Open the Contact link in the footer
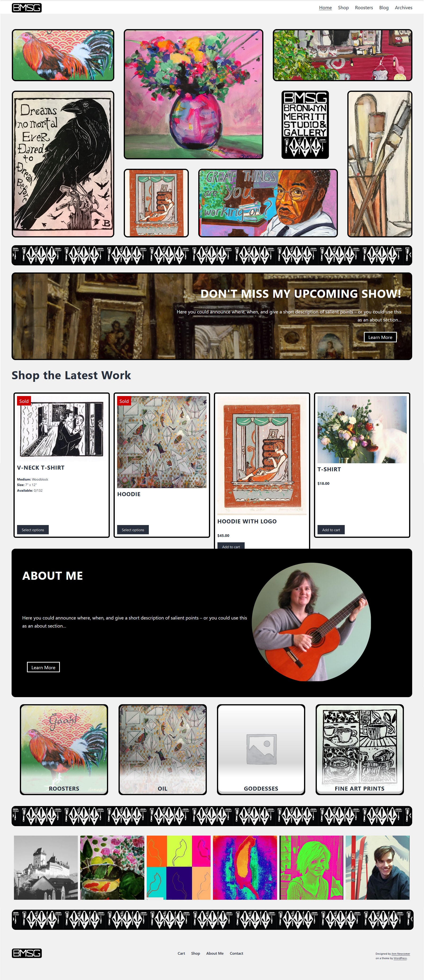Screen dimensions: 424x980 click(236, 953)
